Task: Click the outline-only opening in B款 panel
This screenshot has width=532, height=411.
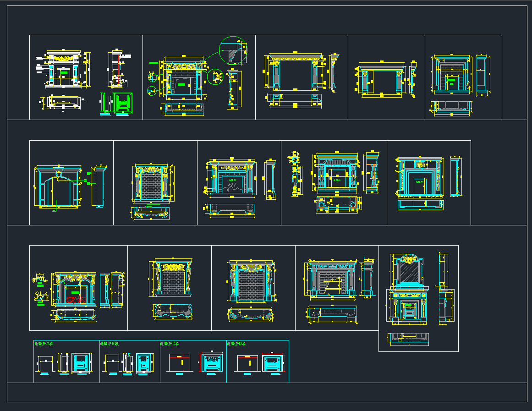Action: pos(112,363)
